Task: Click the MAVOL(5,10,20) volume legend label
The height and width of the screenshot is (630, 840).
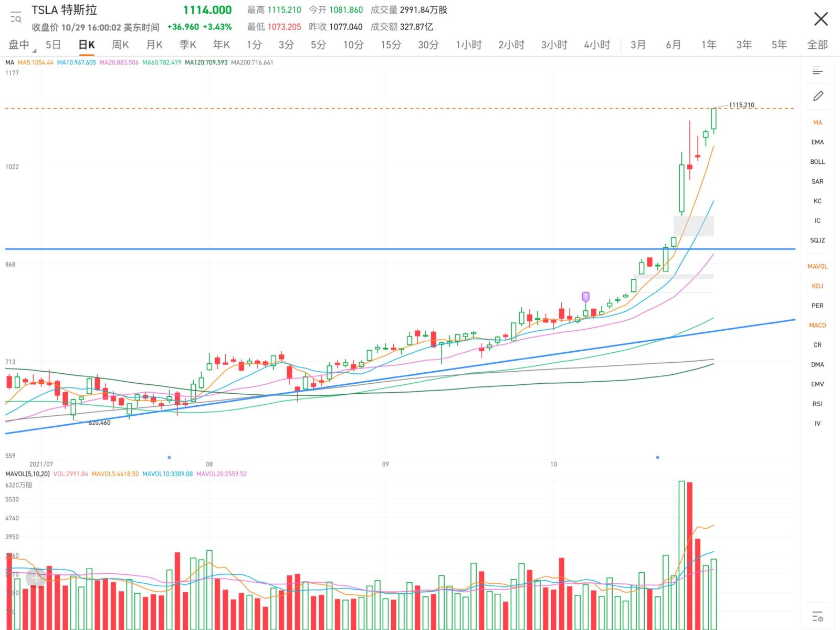Action: (27, 474)
